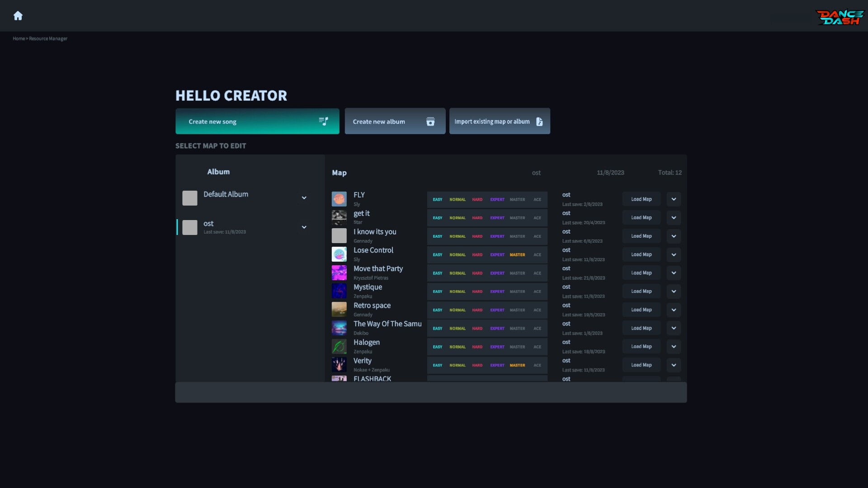This screenshot has width=868, height=488.
Task: Open the FLY song cover thumbnail
Action: [339, 199]
